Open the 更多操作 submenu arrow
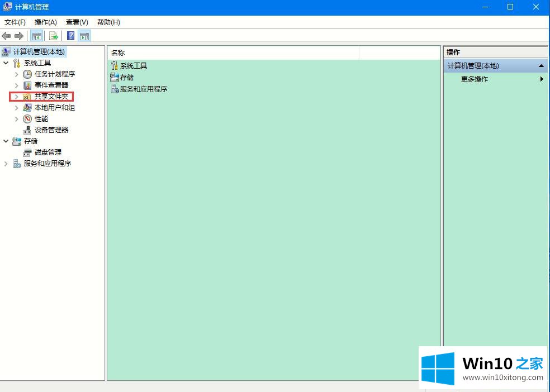The image size is (550, 392). pos(542,79)
